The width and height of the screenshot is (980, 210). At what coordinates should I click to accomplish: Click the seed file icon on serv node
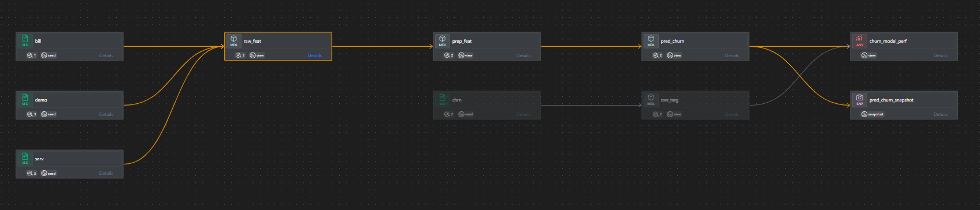[x=25, y=159]
